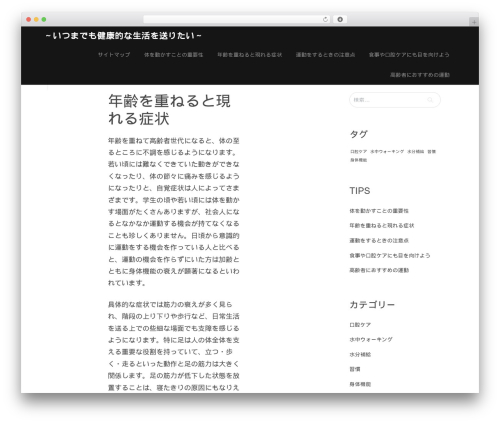Viewport: 500px width, 423px height.
Task: Open a new tab with the plus button
Action: pyautogui.click(x=474, y=22)
